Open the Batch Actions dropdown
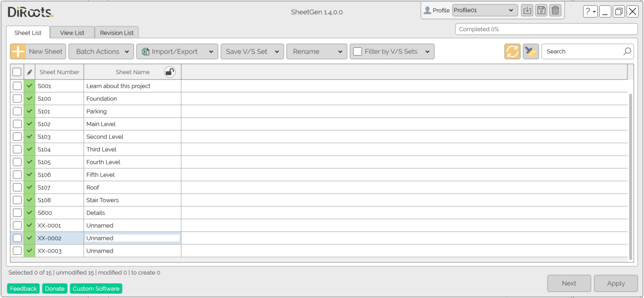Screen dimensions: 644x298 pos(101,51)
